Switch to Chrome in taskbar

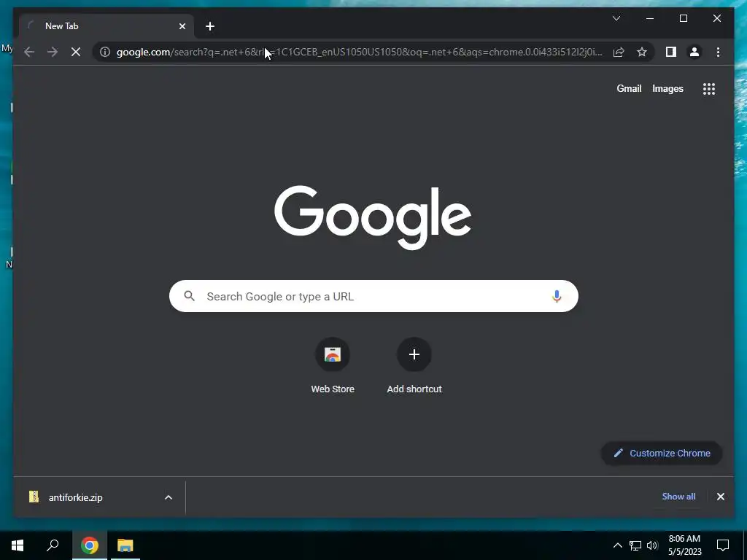tap(90, 545)
